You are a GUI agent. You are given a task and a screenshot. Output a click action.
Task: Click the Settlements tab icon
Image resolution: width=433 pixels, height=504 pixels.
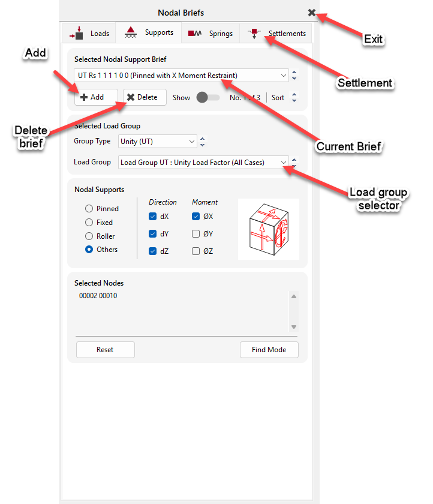tap(254, 33)
